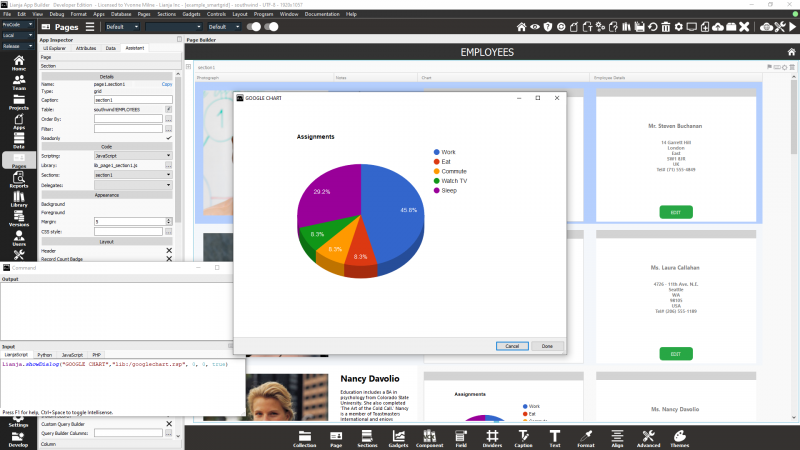The height and width of the screenshot is (450, 800).
Task: Open the Home workspace in left sidebar
Action: (18, 63)
